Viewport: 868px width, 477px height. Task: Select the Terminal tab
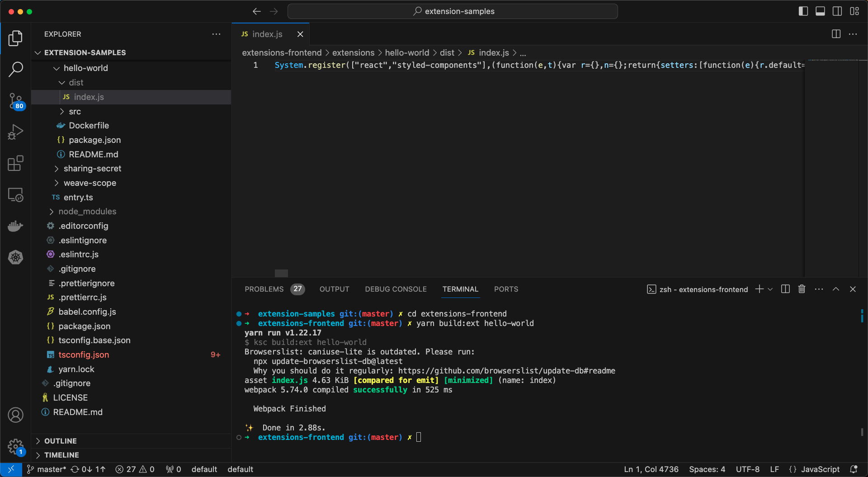click(x=460, y=289)
